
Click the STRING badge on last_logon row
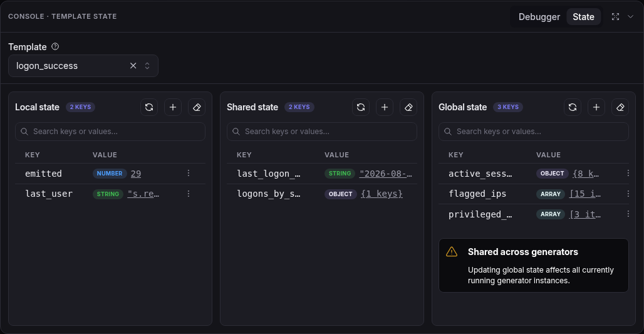point(340,174)
